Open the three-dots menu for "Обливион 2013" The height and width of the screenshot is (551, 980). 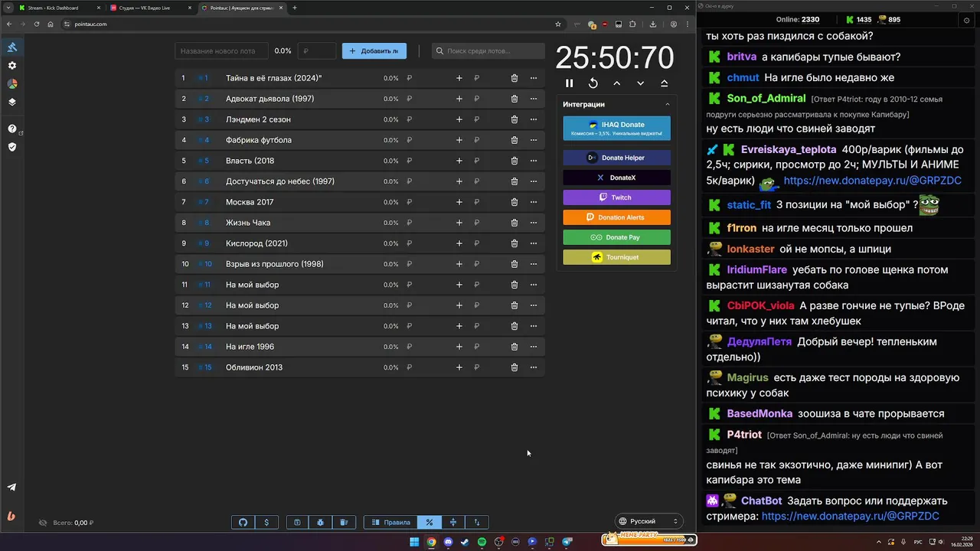point(534,367)
